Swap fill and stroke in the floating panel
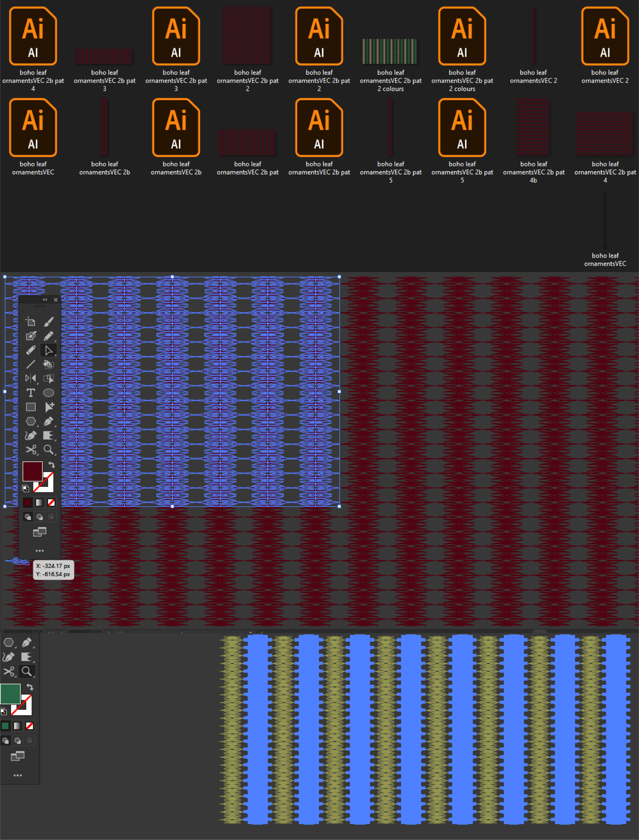This screenshot has width=639, height=840. (52, 465)
